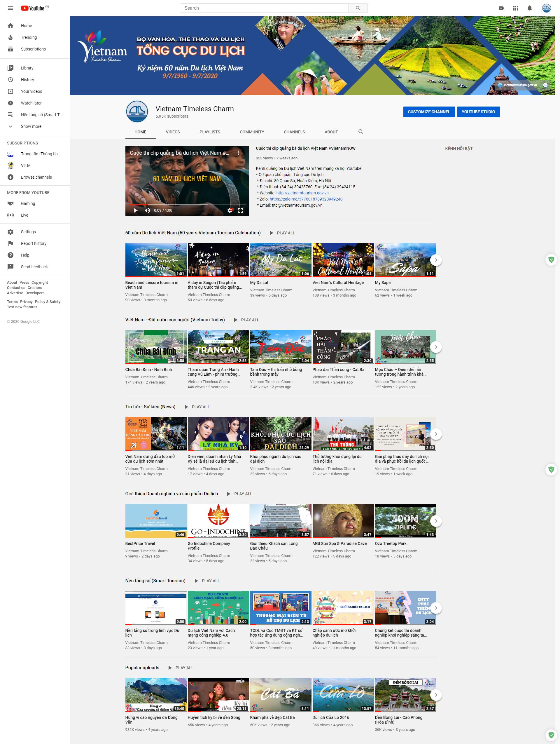
Task: Open Live in the sidebar
Action: tap(35, 215)
